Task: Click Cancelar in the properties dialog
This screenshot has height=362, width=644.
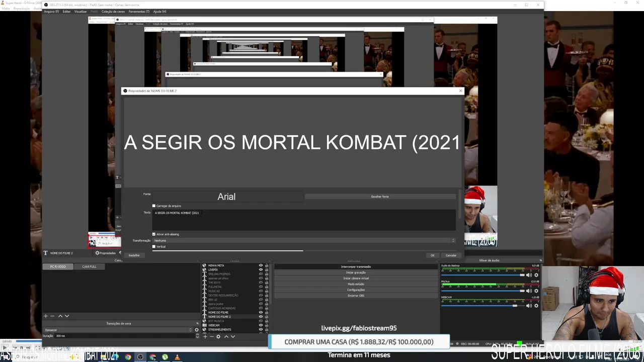Action: click(451, 255)
